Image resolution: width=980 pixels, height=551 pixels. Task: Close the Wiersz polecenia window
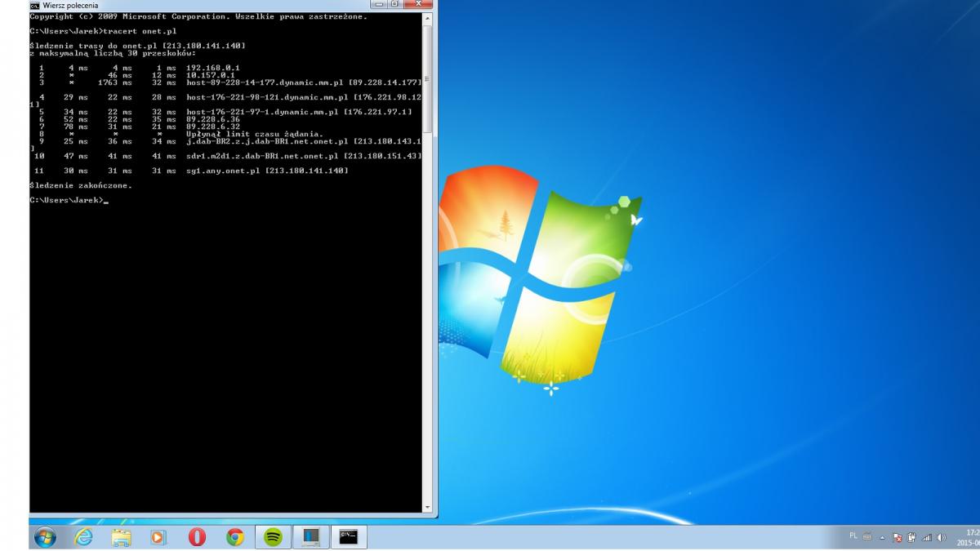pos(419,5)
